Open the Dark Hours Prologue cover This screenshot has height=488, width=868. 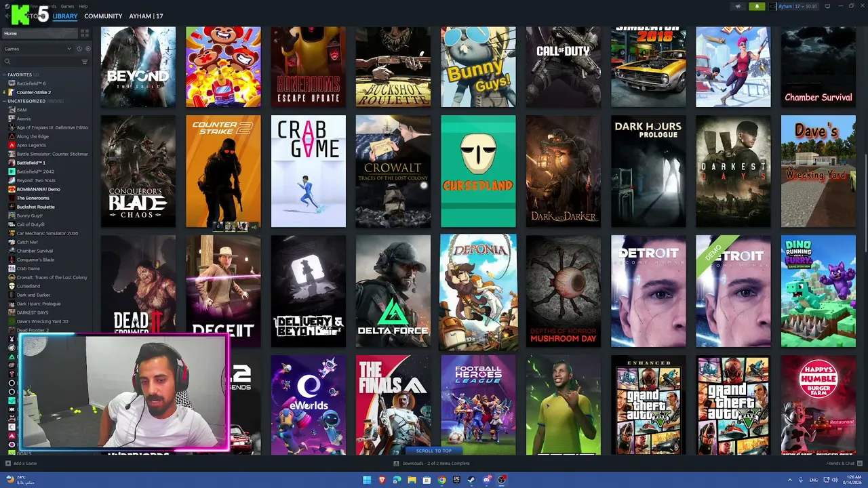tap(648, 171)
